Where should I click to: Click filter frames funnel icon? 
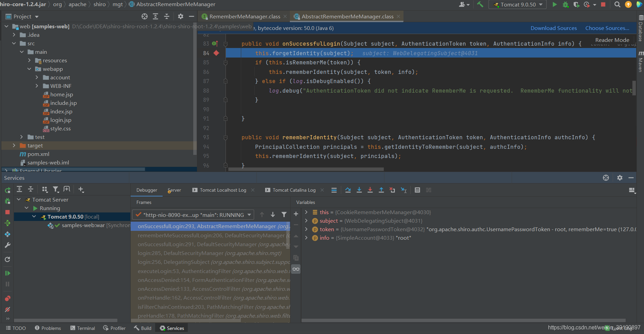tap(284, 214)
